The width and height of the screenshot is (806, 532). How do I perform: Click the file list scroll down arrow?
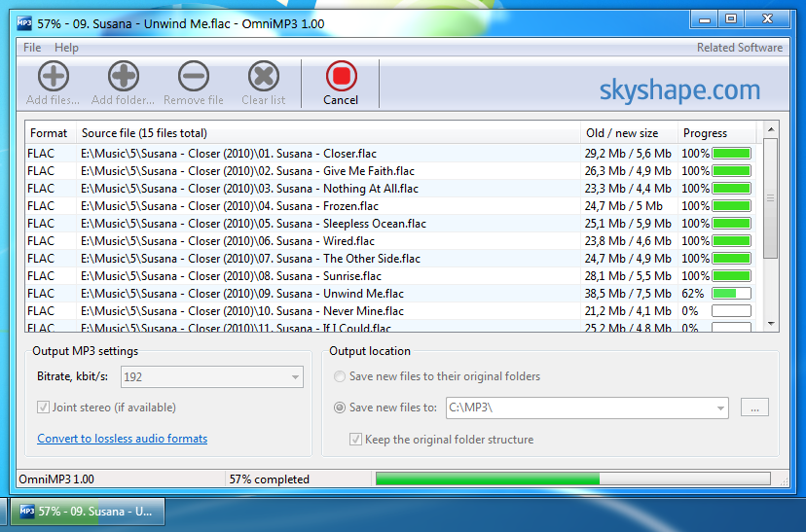pyautogui.click(x=770, y=324)
